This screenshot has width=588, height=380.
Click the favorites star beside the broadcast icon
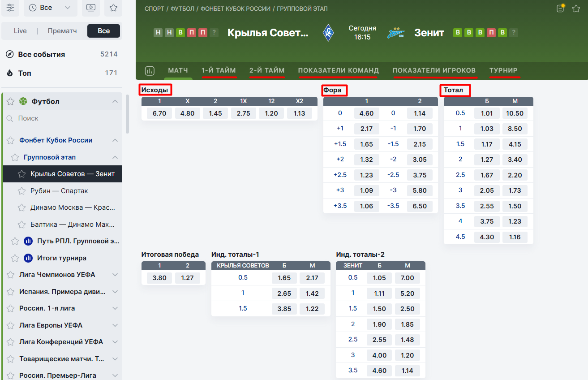tap(113, 8)
